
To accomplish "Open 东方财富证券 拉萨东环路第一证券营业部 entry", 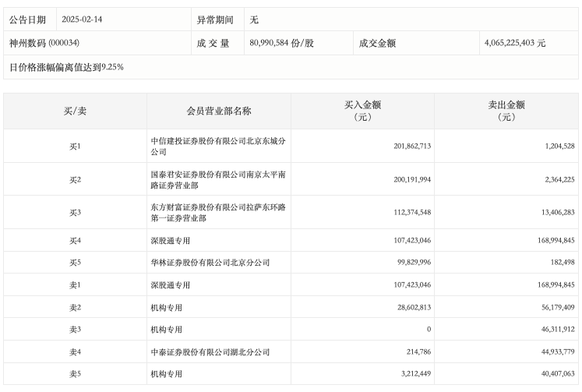I will pyautogui.click(x=219, y=213).
